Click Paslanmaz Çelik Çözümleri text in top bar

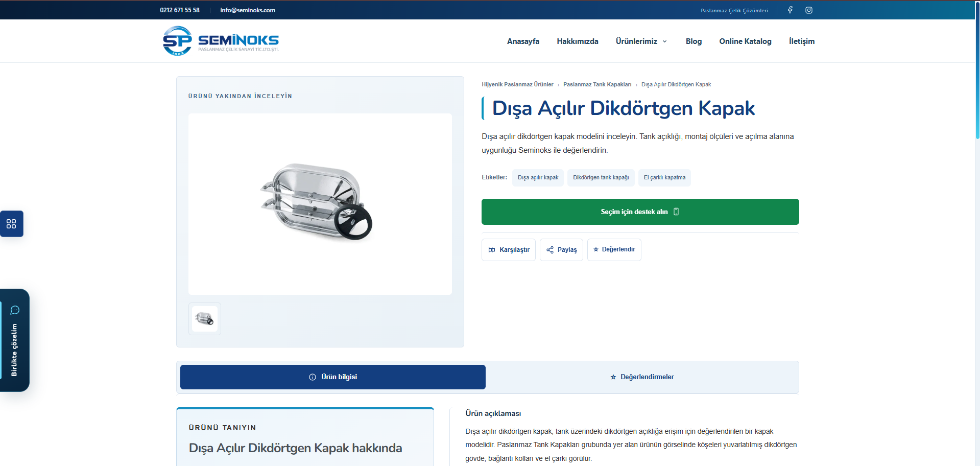tap(734, 10)
